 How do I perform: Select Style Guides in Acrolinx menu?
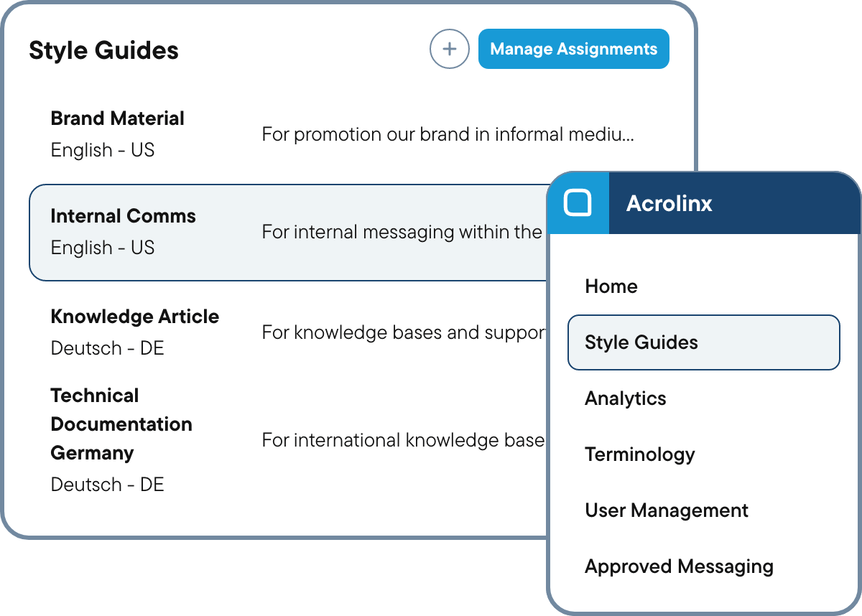coord(703,342)
